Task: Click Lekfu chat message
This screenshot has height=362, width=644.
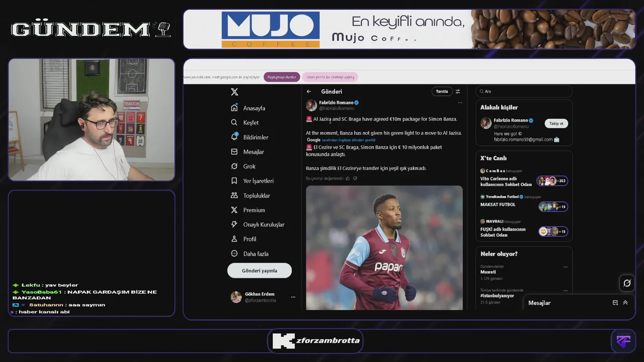Action: (x=45, y=285)
